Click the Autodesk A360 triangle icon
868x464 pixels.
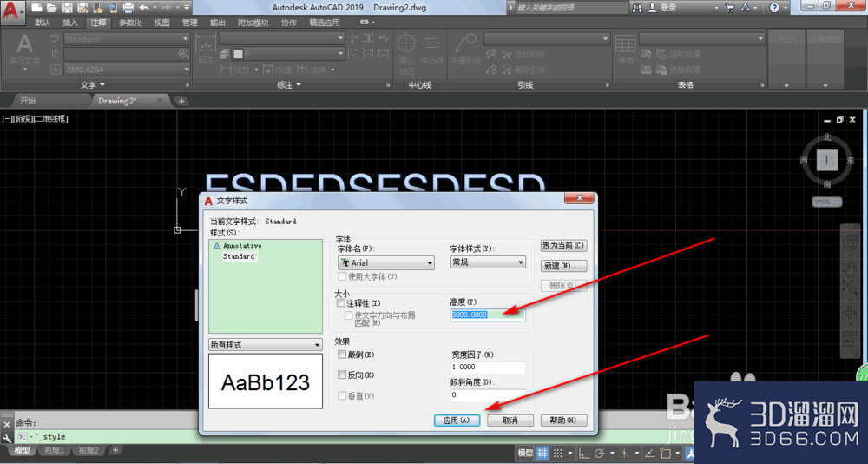pyautogui.click(x=746, y=8)
